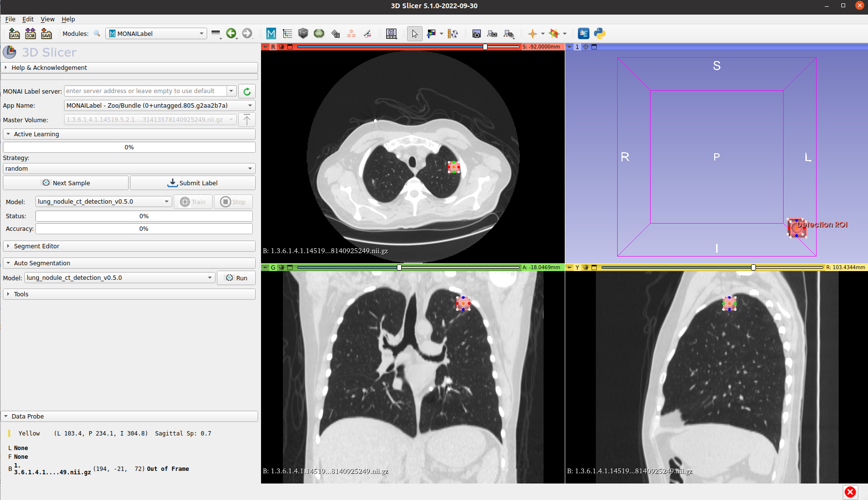
Task: Launch the Extensions Manager
Action: point(584,33)
